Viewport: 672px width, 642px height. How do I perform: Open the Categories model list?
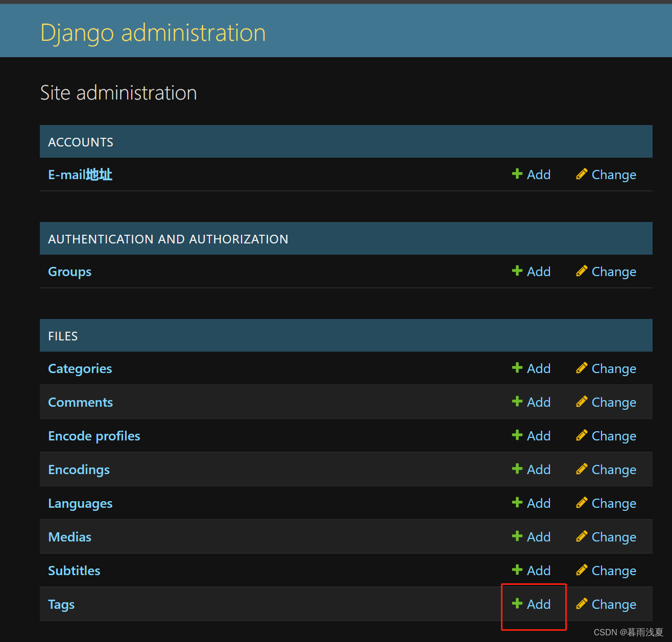(x=80, y=368)
